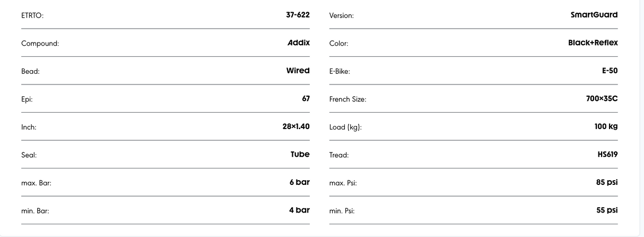Click the Wired bead value
Viewport: 644px width, 237px height.
(x=298, y=71)
